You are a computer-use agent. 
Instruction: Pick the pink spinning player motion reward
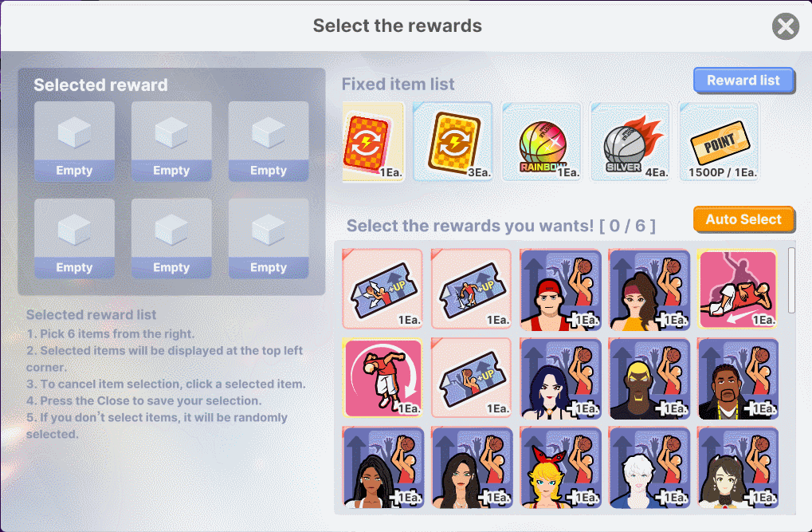pos(382,378)
